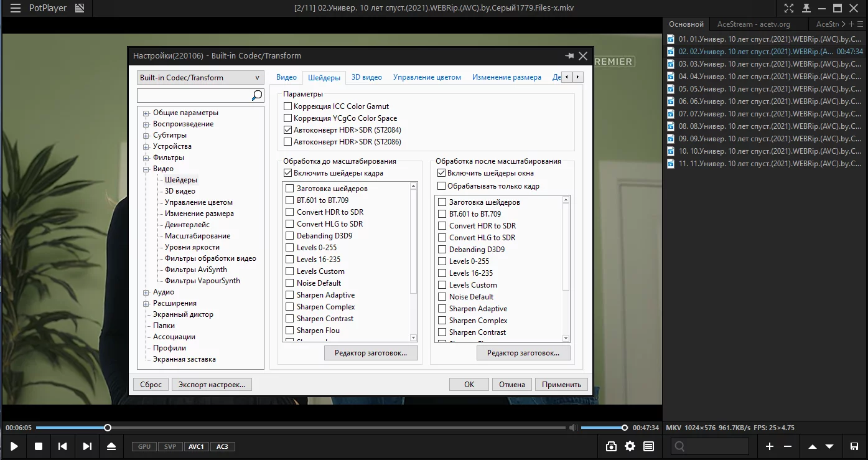This screenshot has width=868, height=460.
Task: Check Автоконверт HDR>SDR (ST2086)
Action: click(288, 142)
